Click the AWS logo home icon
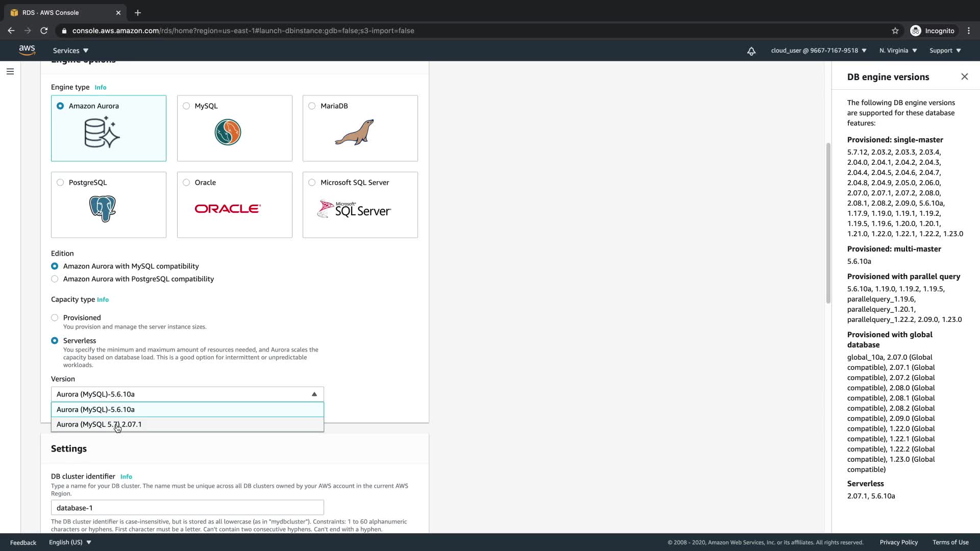 pos(27,50)
